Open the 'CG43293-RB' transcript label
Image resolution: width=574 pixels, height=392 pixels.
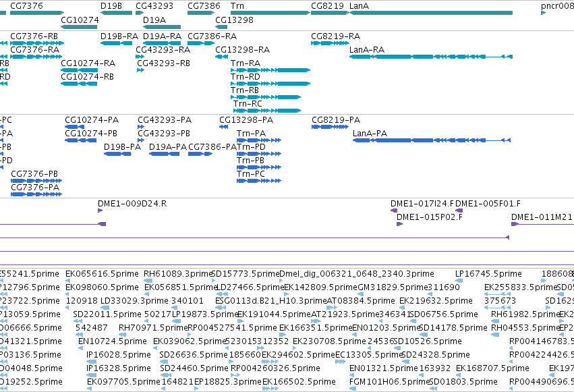pyautogui.click(x=164, y=63)
